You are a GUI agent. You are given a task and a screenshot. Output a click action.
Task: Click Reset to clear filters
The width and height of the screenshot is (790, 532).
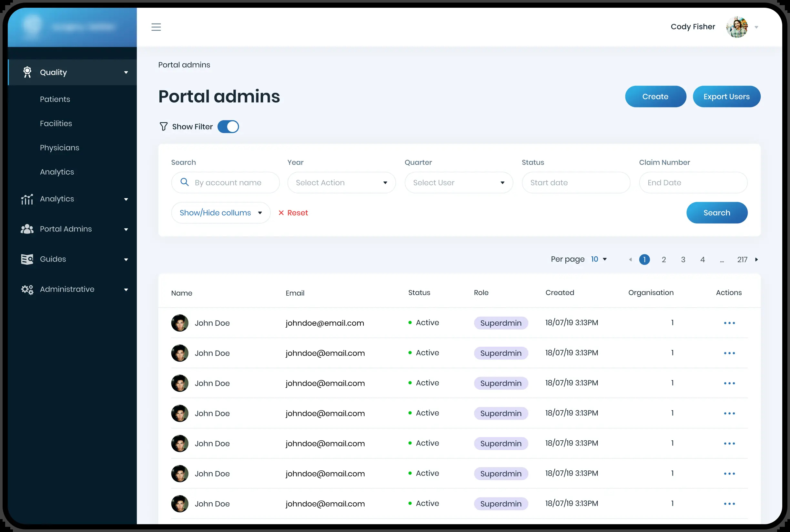click(293, 213)
